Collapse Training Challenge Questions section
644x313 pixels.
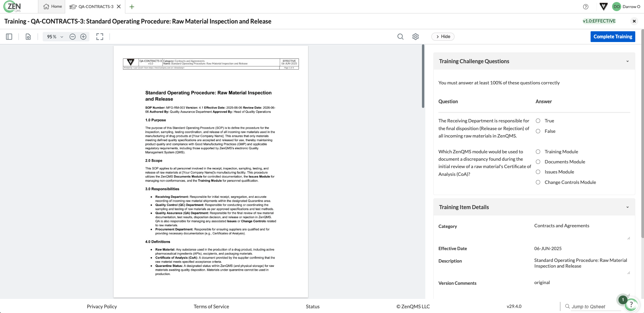(627, 61)
